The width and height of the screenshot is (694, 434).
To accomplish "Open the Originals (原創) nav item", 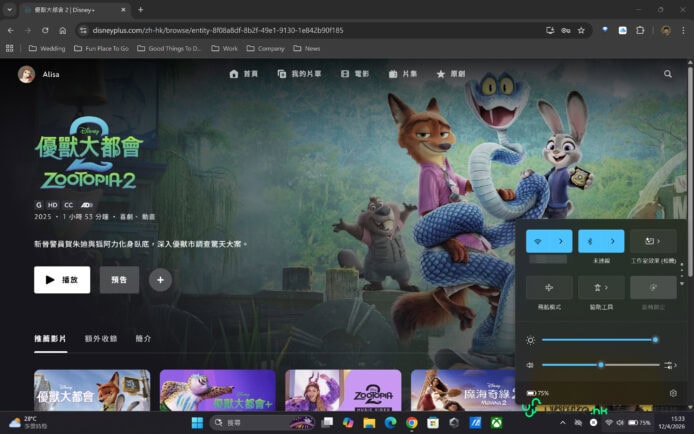I will pyautogui.click(x=451, y=74).
